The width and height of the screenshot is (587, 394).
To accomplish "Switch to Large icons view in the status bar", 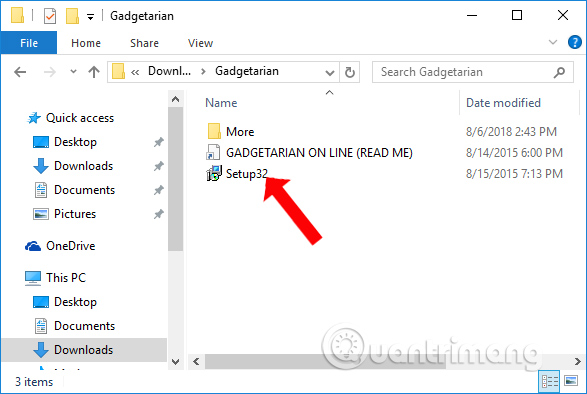I will tap(571, 381).
